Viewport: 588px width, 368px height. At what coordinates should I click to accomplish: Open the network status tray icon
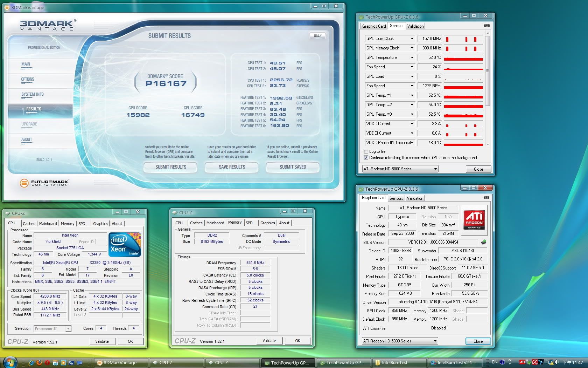(551, 362)
